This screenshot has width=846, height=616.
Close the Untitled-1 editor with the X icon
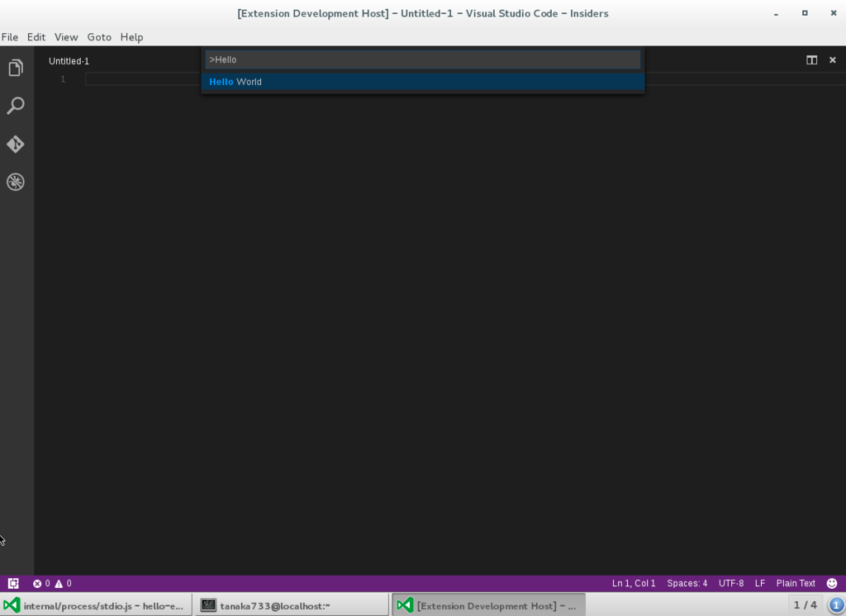tap(833, 60)
